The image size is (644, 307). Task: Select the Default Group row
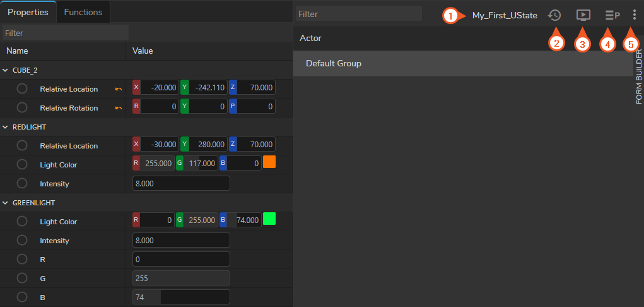[x=463, y=64]
